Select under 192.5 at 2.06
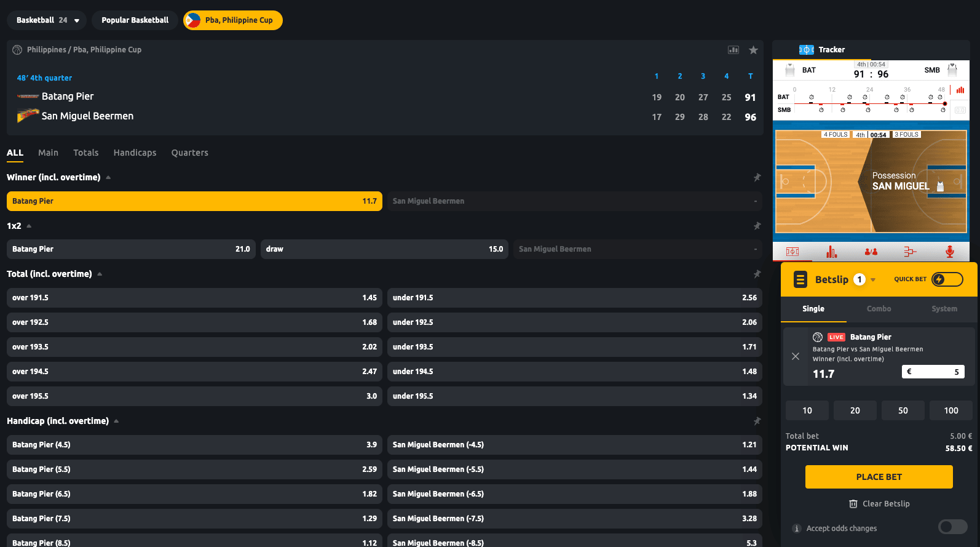This screenshot has width=980, height=547. pyautogui.click(x=575, y=322)
